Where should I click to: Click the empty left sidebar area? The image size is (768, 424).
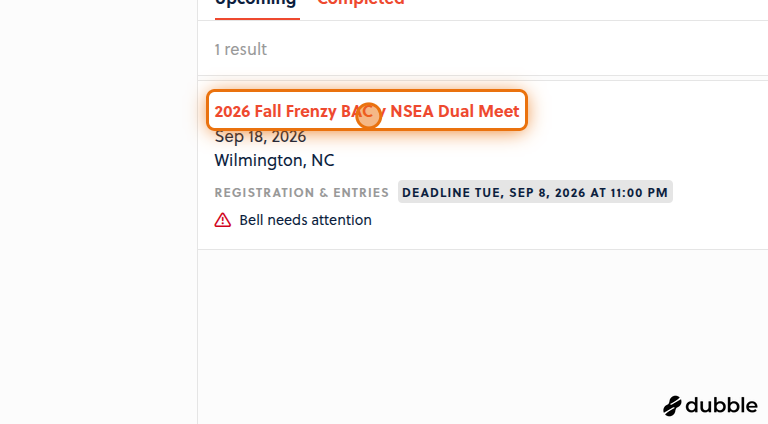(98, 212)
